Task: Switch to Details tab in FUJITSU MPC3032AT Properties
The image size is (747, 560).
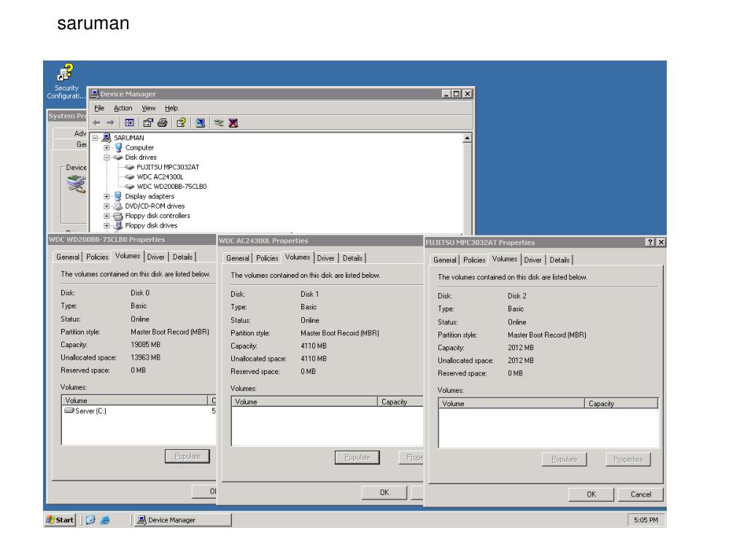Action: click(x=560, y=260)
